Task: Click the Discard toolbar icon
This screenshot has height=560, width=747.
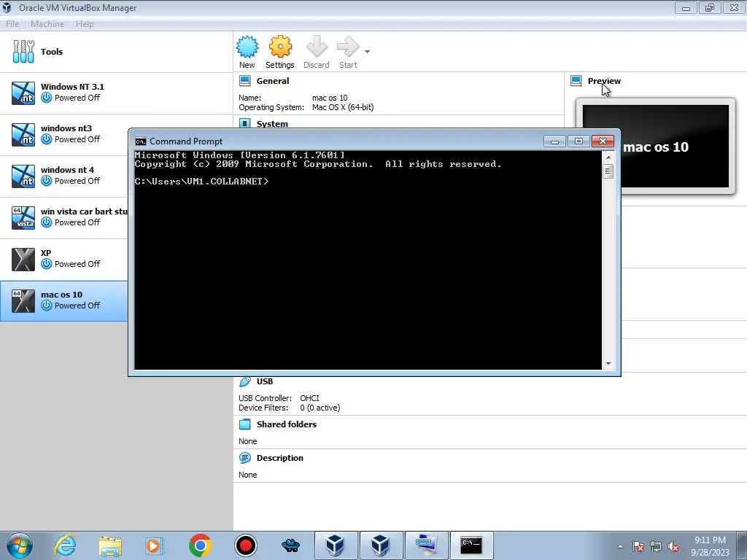Action: pos(317,47)
